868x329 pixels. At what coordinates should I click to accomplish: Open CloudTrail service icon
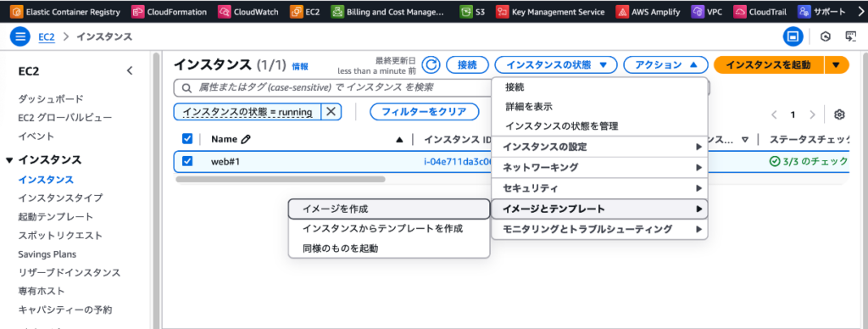click(739, 11)
